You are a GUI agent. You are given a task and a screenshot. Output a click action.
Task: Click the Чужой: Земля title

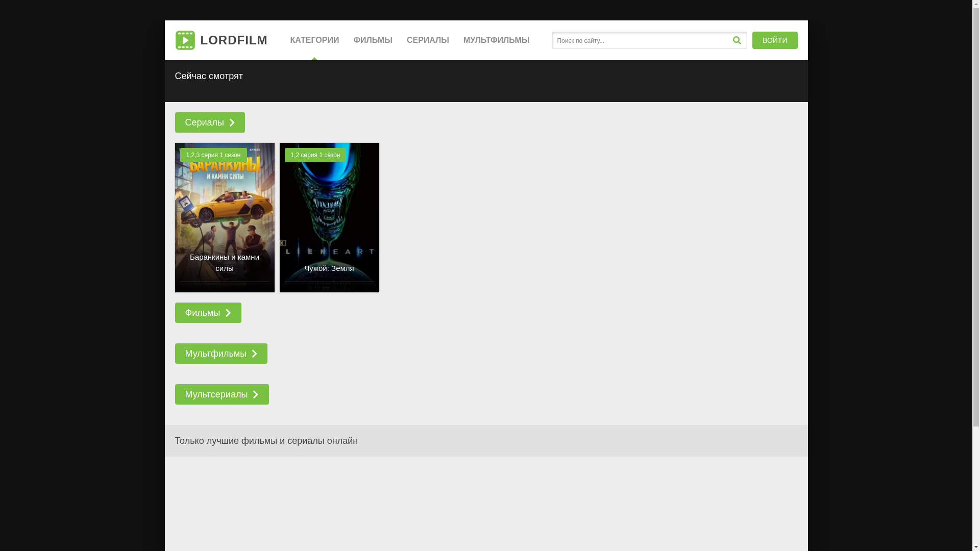tap(329, 268)
